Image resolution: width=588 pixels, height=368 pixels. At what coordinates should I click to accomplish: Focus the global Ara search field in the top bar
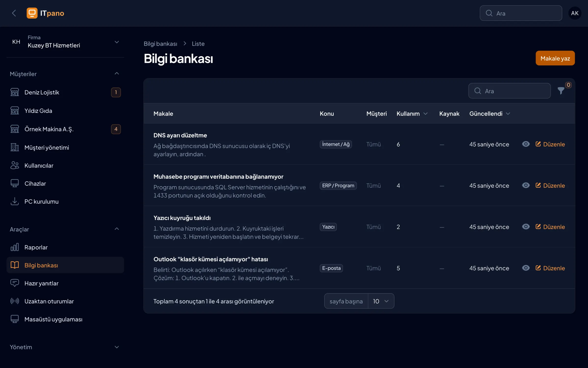tap(521, 13)
